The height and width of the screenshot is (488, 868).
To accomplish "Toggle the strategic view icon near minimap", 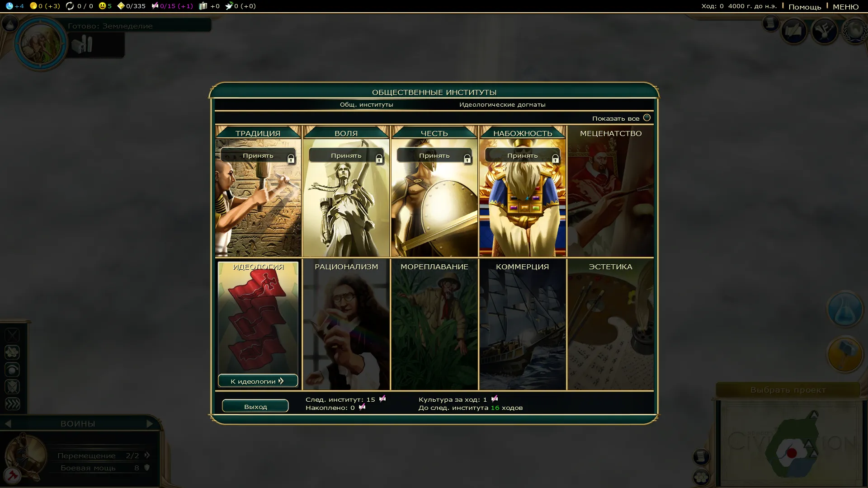I will [701, 477].
